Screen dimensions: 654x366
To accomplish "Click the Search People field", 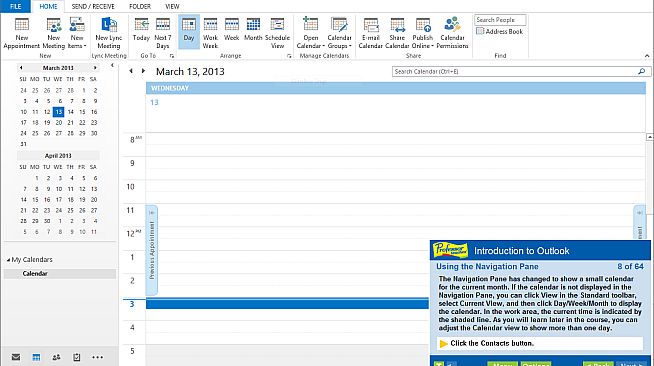I will pyautogui.click(x=500, y=20).
